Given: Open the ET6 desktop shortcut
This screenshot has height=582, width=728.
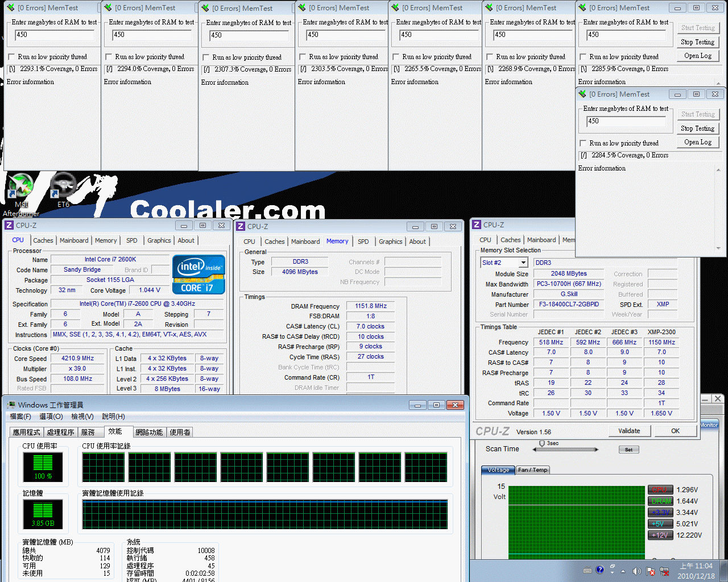Looking at the screenshot, I should pyautogui.click(x=63, y=190).
